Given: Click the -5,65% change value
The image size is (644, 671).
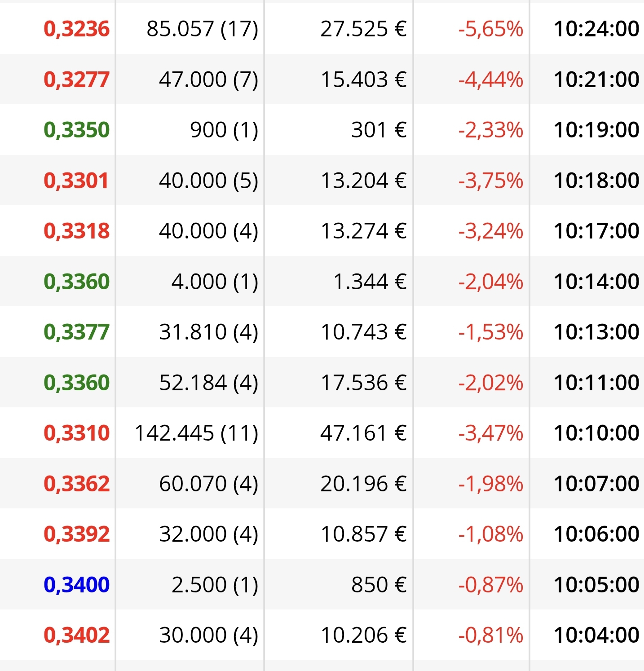Looking at the screenshot, I should [x=491, y=29].
